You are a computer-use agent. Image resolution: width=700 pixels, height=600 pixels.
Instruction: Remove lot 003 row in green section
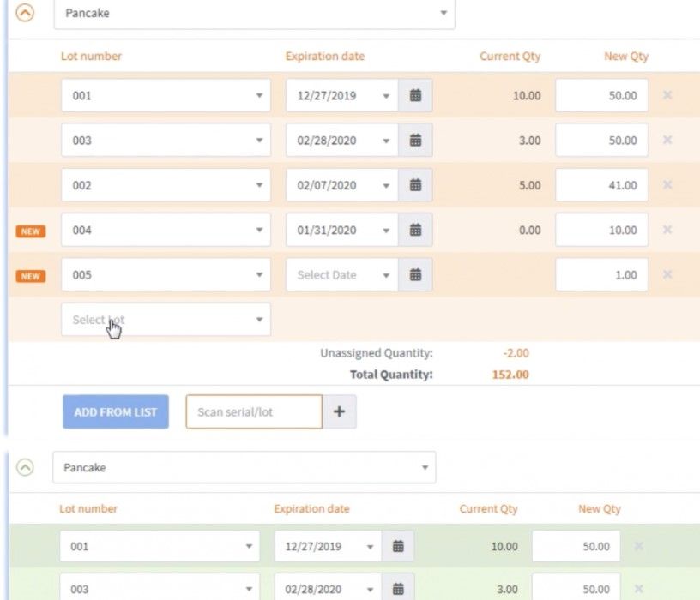coord(639,589)
